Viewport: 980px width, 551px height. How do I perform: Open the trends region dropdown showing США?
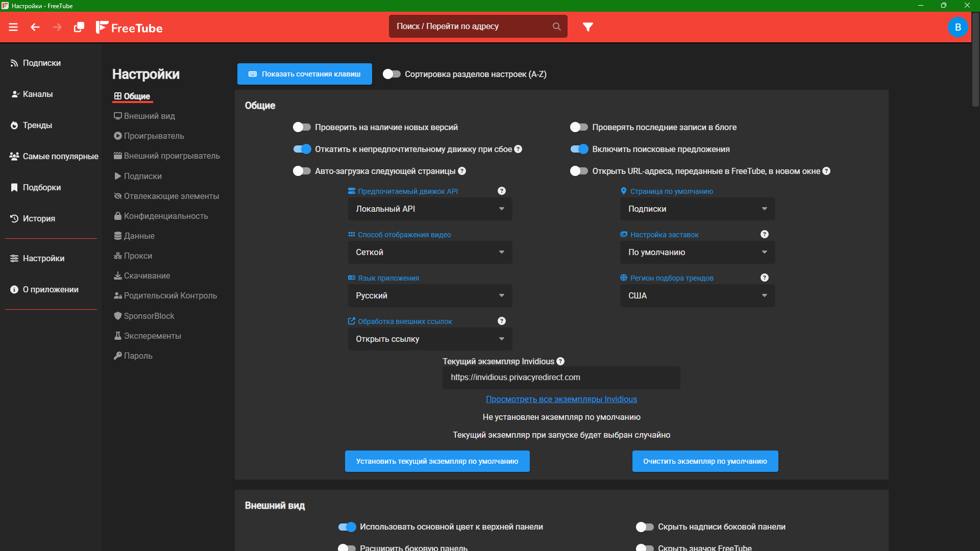[x=697, y=295]
